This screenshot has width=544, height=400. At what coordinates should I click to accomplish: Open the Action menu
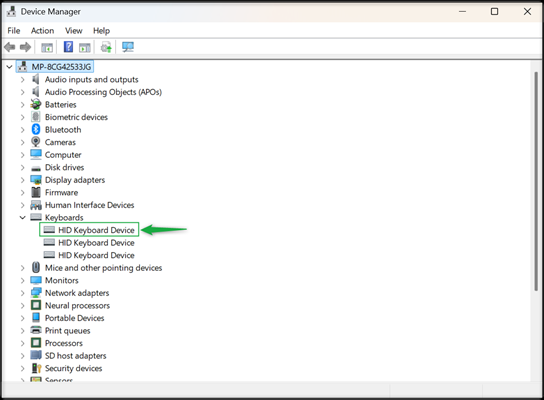[42, 31]
